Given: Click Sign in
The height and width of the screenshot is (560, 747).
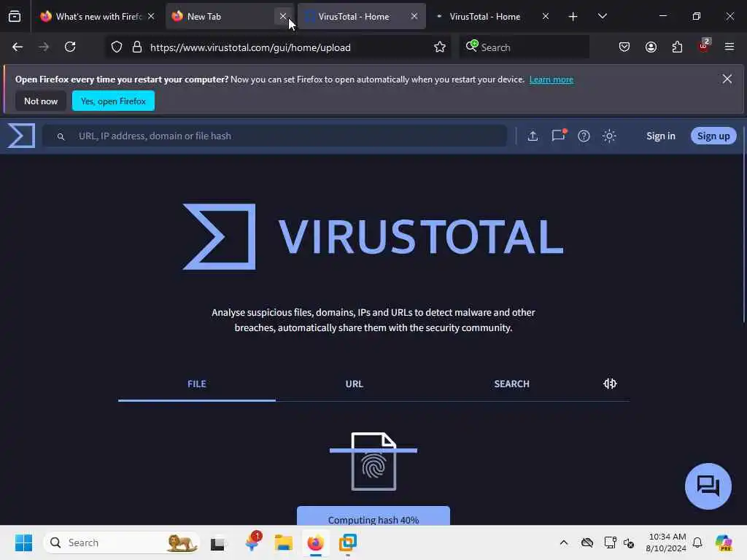Looking at the screenshot, I should click(x=661, y=136).
